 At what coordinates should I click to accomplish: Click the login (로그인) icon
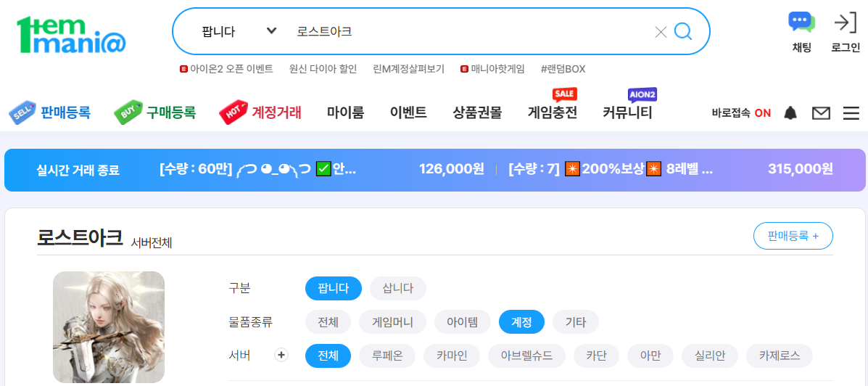(846, 22)
